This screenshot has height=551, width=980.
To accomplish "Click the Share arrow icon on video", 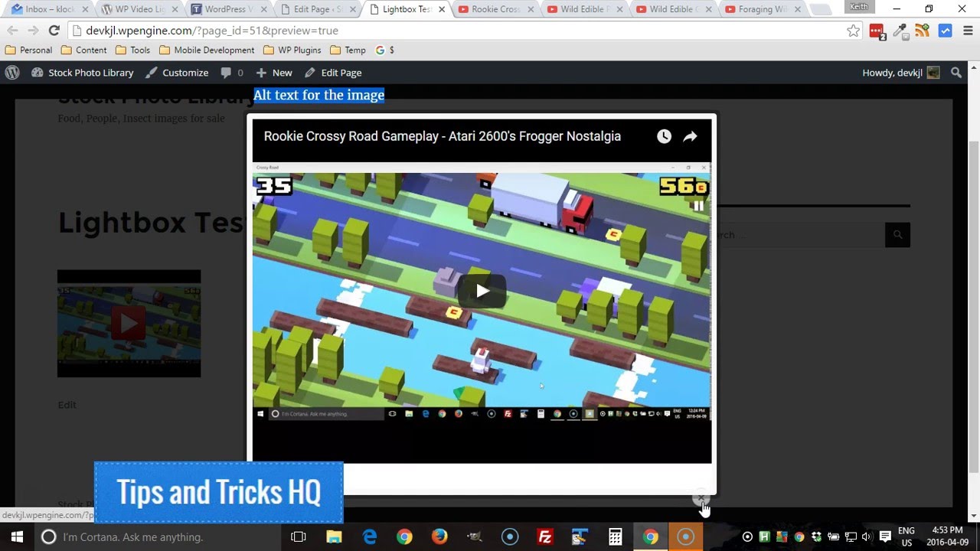I will click(x=690, y=136).
